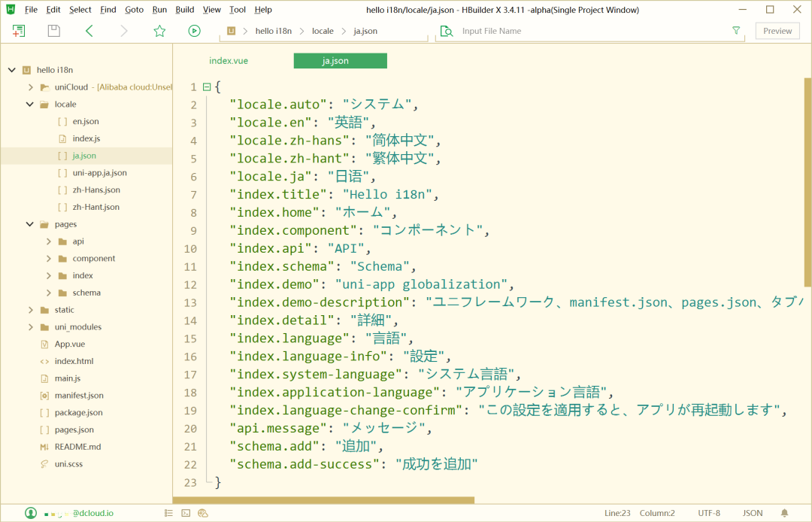The height and width of the screenshot is (522, 812).
Task: Open the Find menu
Action: pos(108,9)
